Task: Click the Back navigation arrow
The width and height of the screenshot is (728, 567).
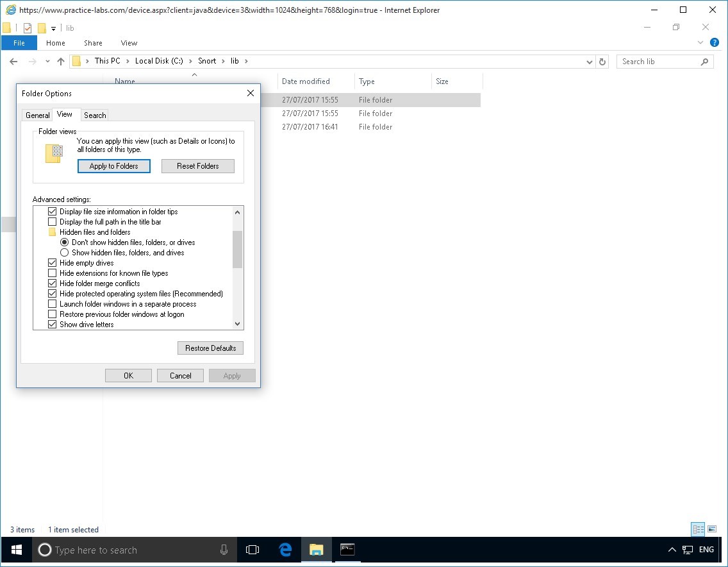Action: pyautogui.click(x=13, y=62)
